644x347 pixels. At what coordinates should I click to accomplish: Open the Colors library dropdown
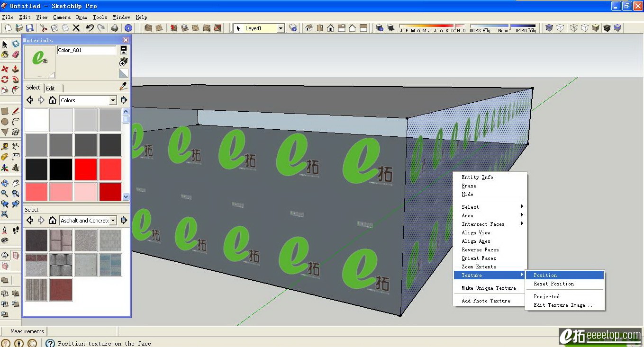coord(113,100)
